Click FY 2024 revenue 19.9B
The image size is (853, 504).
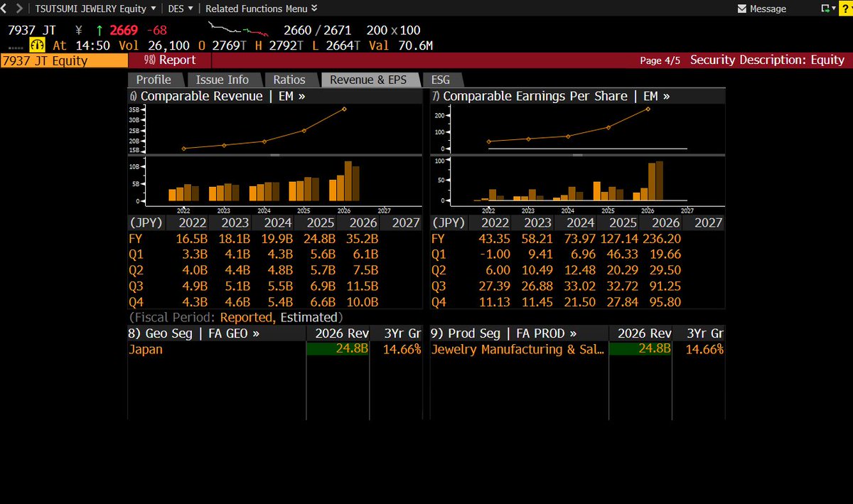[x=277, y=238]
